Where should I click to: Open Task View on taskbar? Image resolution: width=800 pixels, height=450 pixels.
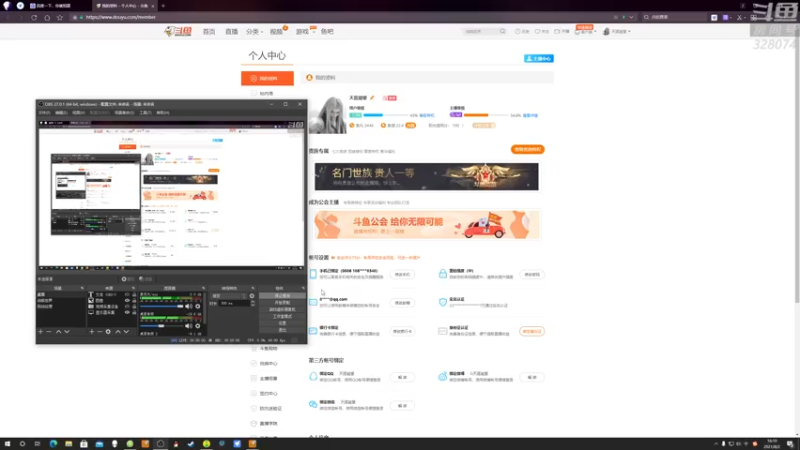37,444
